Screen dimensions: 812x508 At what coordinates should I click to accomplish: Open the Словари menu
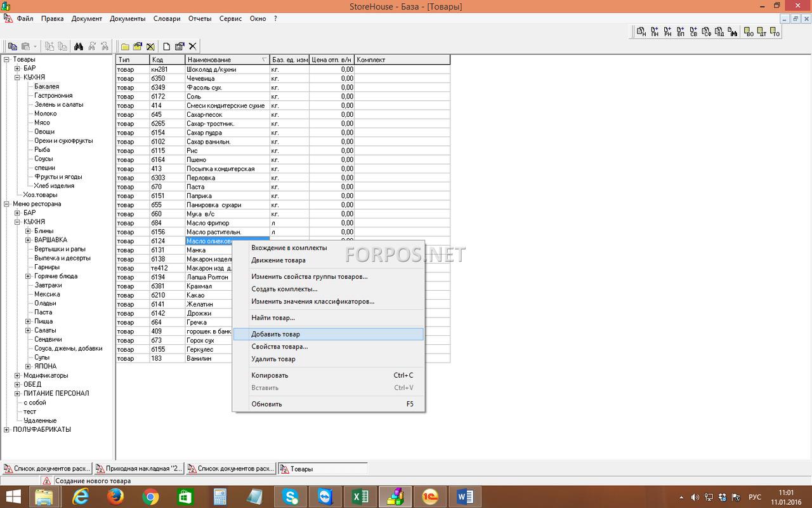[167, 18]
